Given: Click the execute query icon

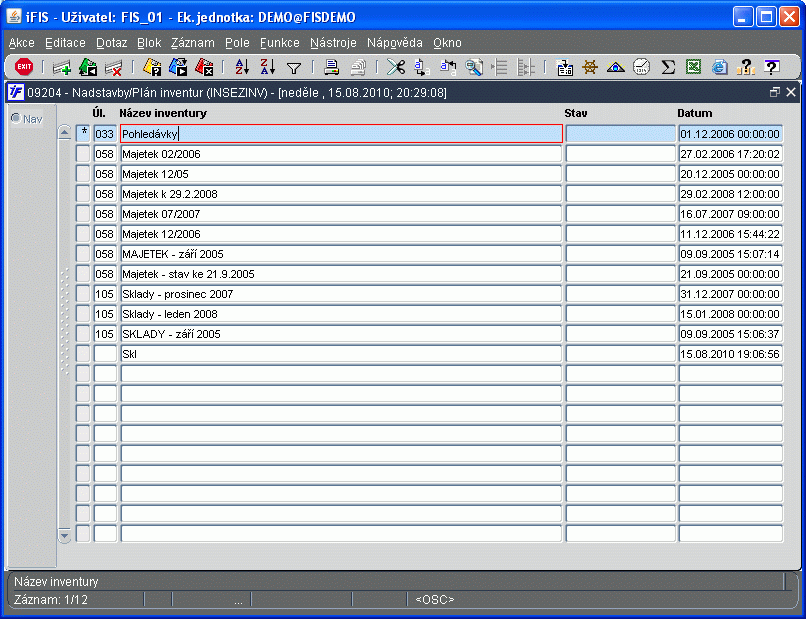Looking at the screenshot, I should (x=178, y=67).
